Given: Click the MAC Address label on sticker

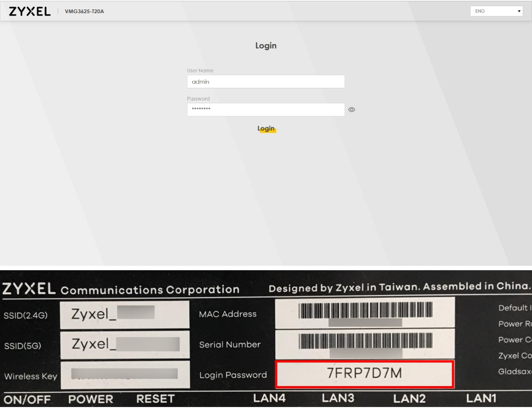Looking at the screenshot, I should (x=227, y=314).
